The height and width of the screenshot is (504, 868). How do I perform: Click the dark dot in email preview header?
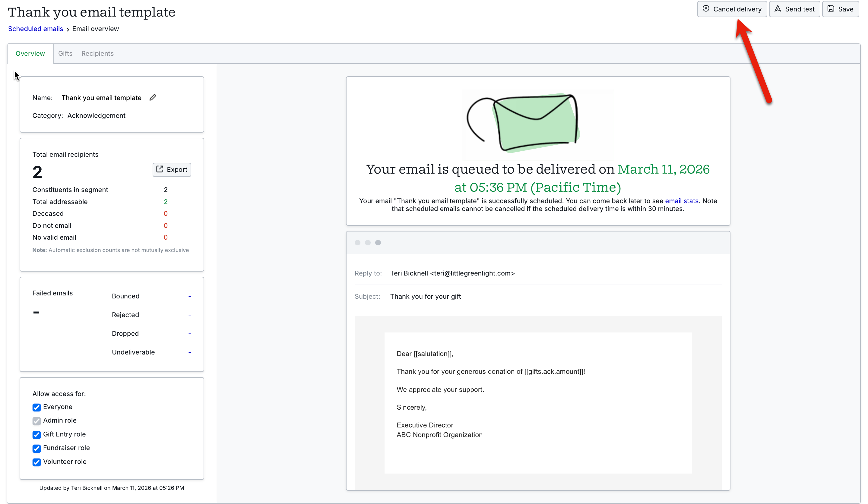pos(378,243)
